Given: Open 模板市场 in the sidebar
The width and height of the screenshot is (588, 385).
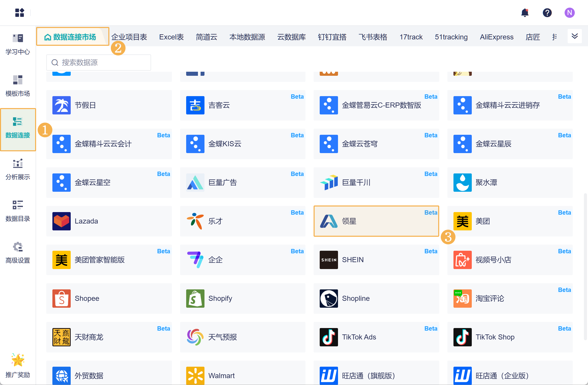Looking at the screenshot, I should pos(18,86).
